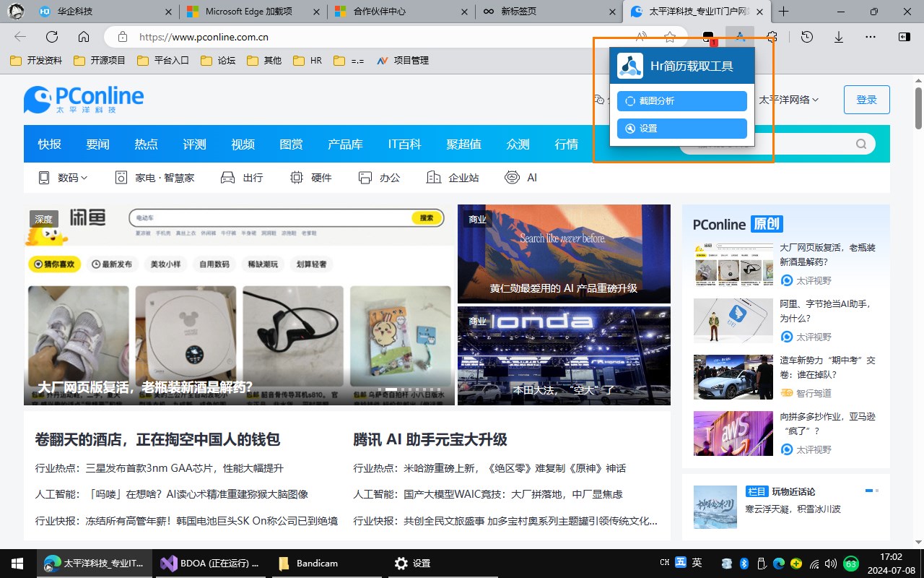Open the Edge sidebar toggle icon
This screenshot has height=578, width=924.
(x=904, y=37)
